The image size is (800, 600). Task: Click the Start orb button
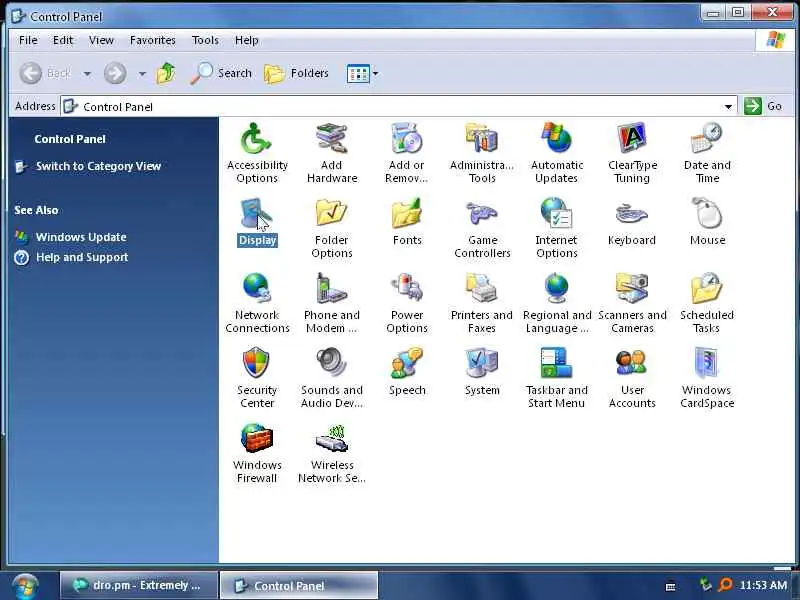(x=26, y=586)
